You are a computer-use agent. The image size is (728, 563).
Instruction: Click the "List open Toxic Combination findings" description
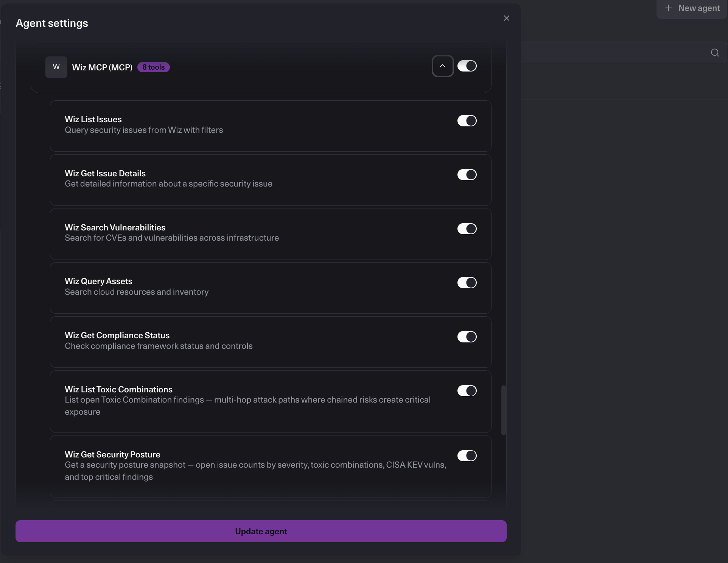247,406
